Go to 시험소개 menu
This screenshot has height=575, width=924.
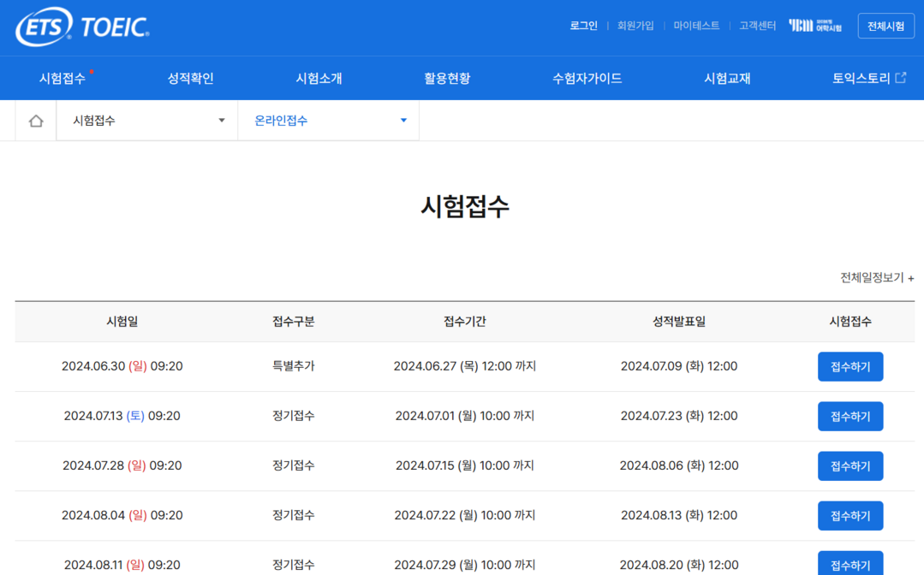pos(319,78)
